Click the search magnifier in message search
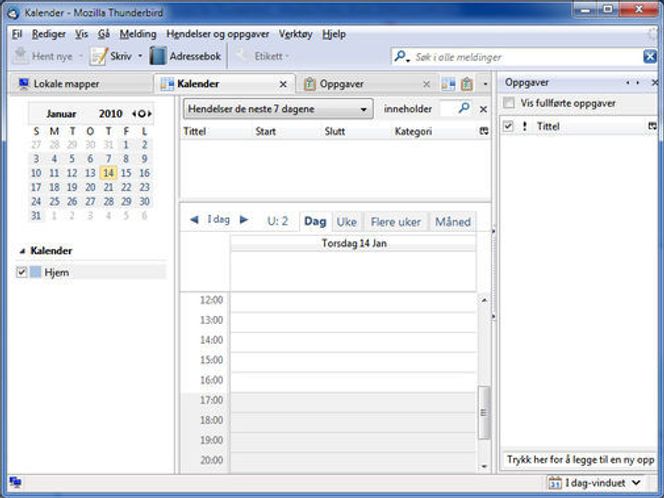664x498 pixels. 400,55
